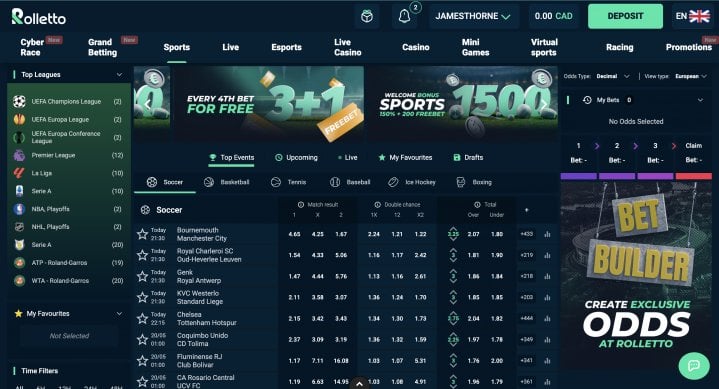This screenshot has height=389, width=719.
Task: Click the NBA Playoffs logo icon
Action: pos(19,209)
